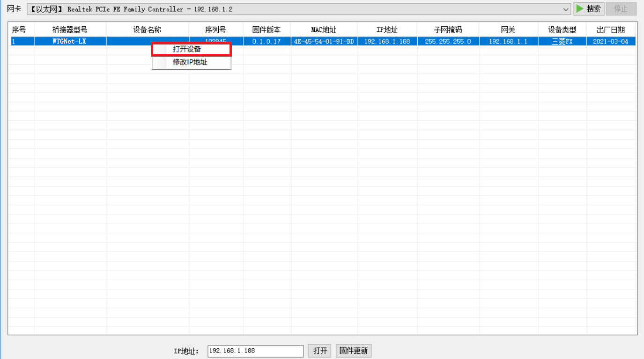
Task: Click the 打开 button beside IP field
Action: [x=320, y=351]
